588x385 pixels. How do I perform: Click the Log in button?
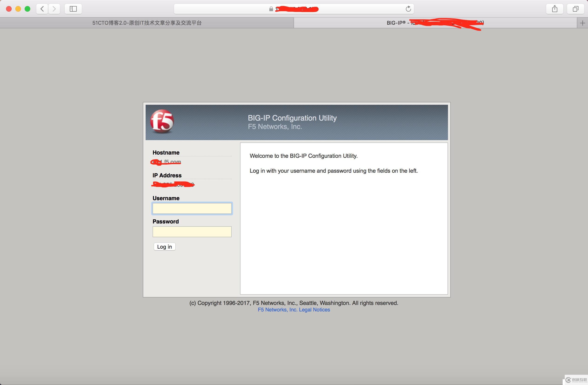(x=164, y=246)
